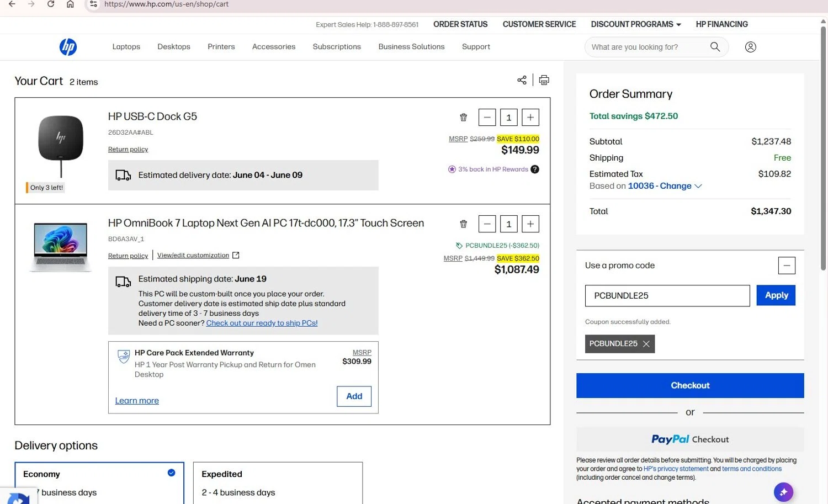Click the blue Checkout button
828x504 pixels.
point(690,385)
